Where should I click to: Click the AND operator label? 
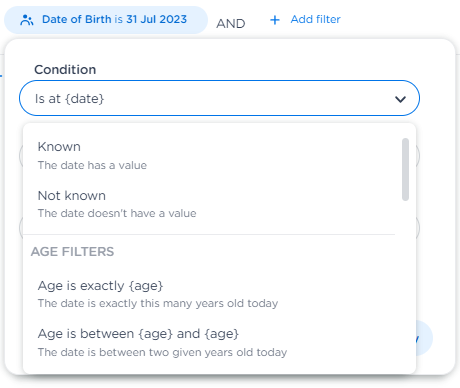tap(231, 24)
